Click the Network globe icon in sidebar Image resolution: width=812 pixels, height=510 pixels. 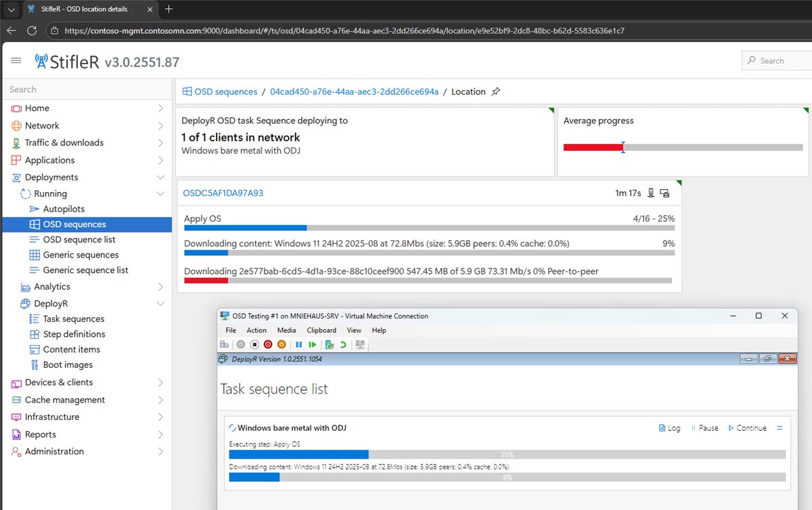pos(16,126)
